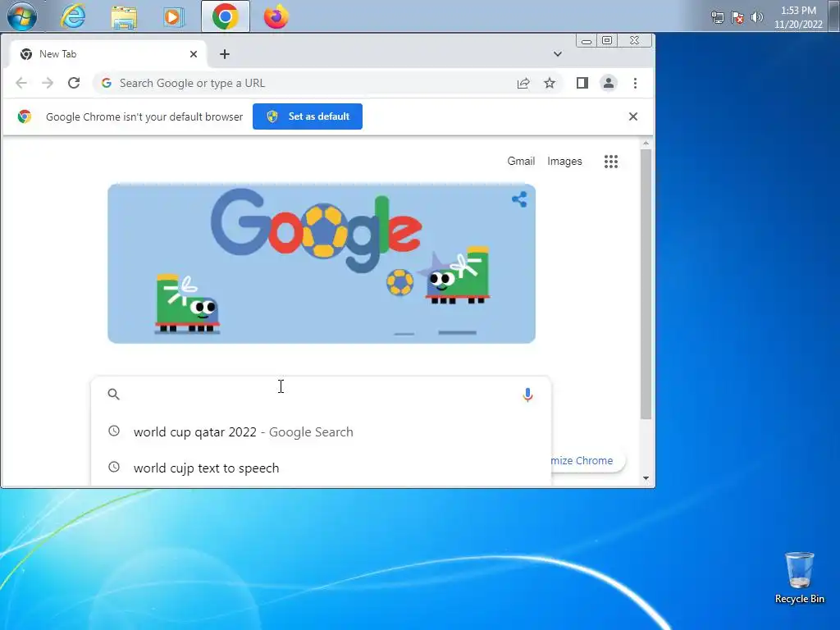Dismiss the default browser infobar
The image size is (840, 630).
pyautogui.click(x=633, y=116)
